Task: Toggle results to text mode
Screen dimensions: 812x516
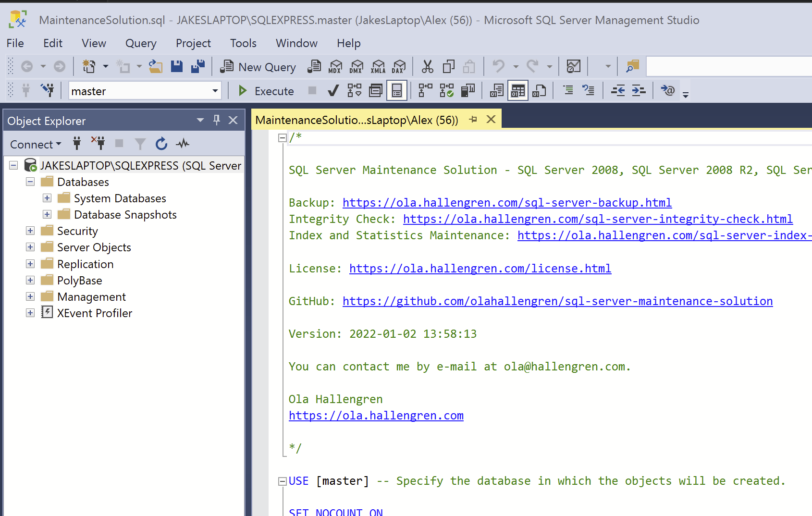Action: click(x=496, y=90)
